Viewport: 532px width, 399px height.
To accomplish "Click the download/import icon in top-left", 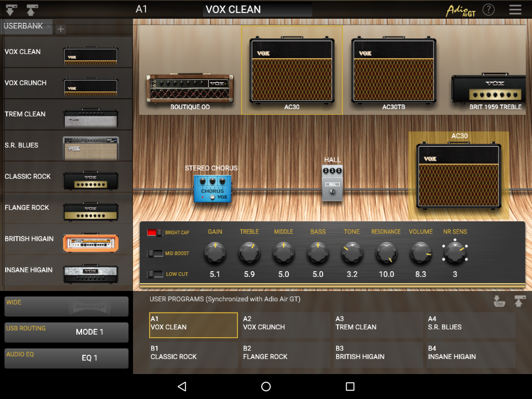I will point(11,10).
